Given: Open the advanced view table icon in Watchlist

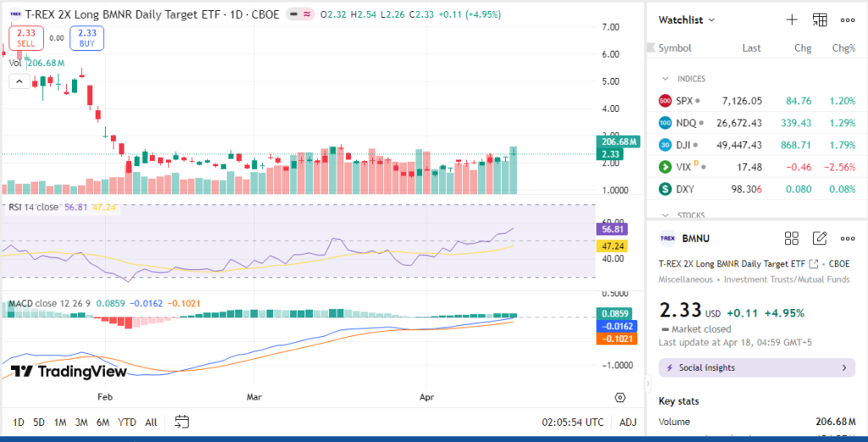Looking at the screenshot, I should coord(820,20).
